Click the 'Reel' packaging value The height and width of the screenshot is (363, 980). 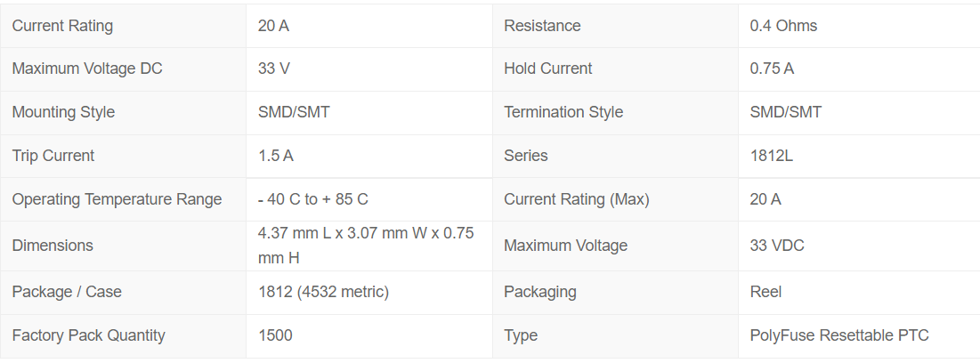pos(766,292)
